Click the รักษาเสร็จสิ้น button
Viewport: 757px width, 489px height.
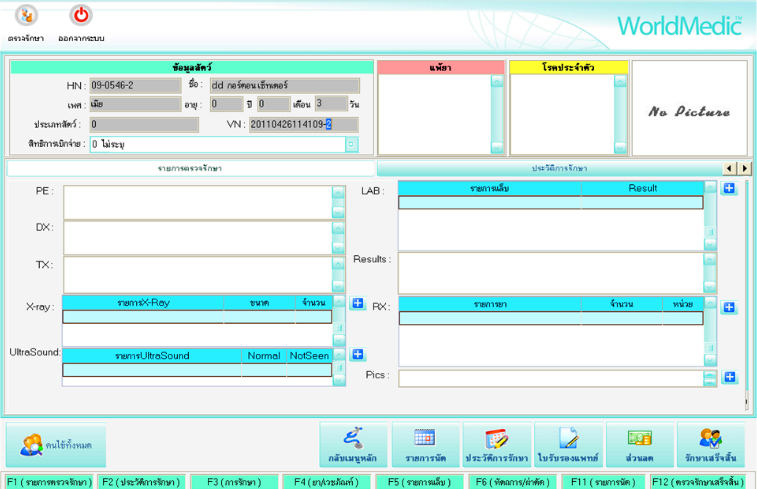(711, 445)
